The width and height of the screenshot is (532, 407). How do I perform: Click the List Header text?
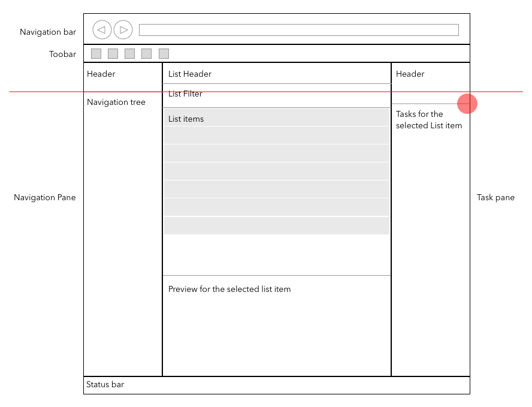190,74
